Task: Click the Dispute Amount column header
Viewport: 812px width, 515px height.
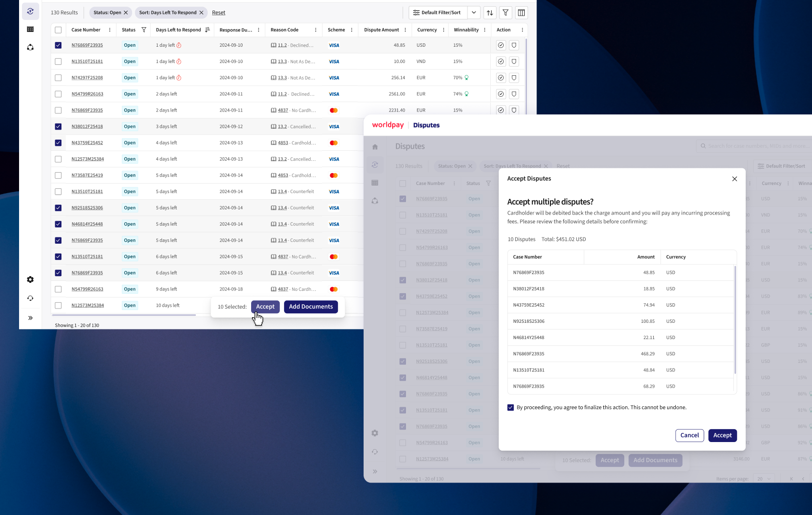Action: point(381,30)
